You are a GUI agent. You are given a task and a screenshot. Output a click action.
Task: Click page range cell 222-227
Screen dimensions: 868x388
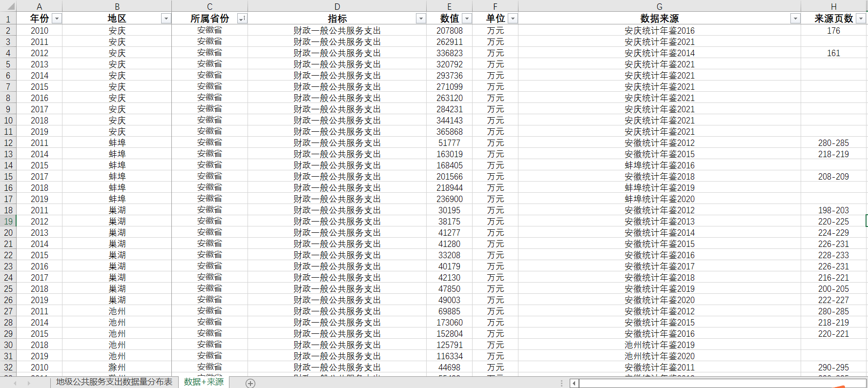click(x=834, y=300)
